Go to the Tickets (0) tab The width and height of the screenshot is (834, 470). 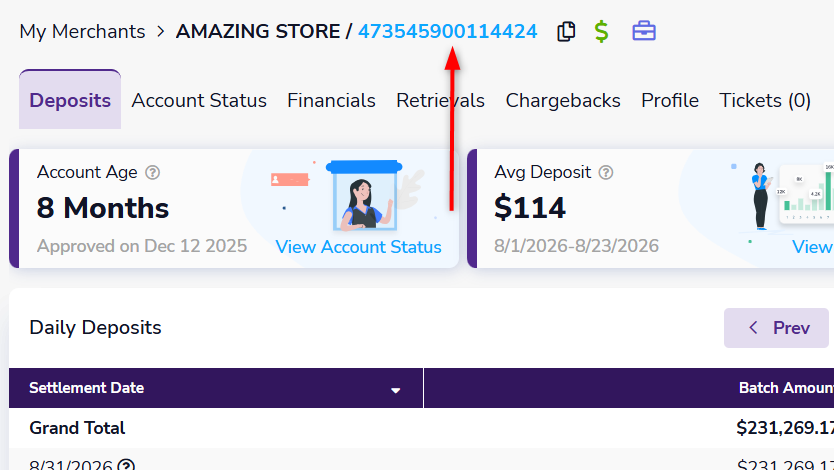(x=765, y=100)
